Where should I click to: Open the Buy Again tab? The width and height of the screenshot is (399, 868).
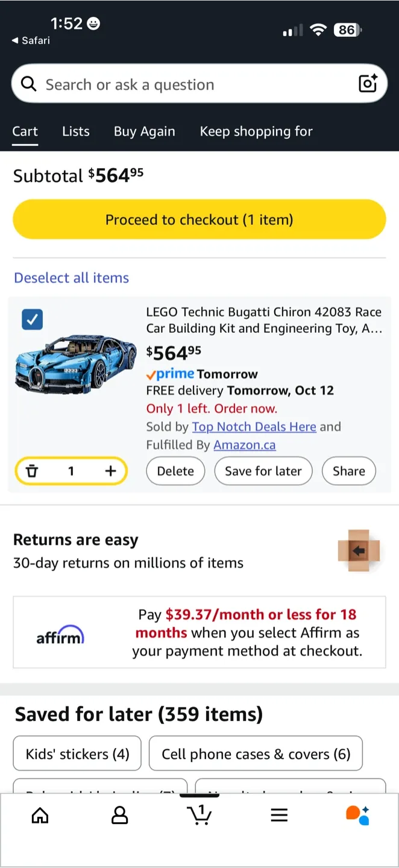(x=144, y=131)
